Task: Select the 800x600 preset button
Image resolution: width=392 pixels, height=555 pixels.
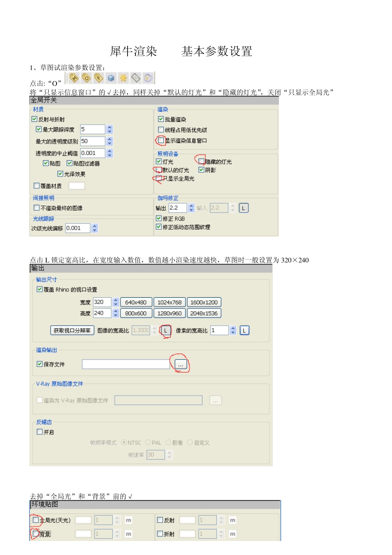Action: coord(136,313)
